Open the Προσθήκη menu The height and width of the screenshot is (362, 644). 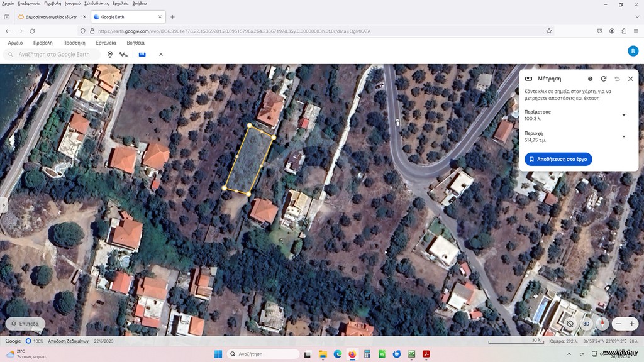click(x=74, y=43)
